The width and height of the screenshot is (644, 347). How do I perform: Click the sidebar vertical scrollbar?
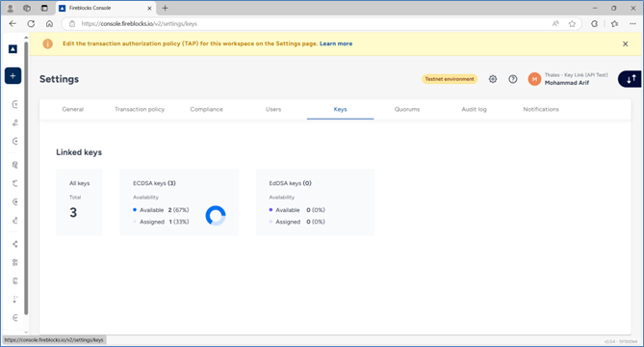click(x=26, y=177)
